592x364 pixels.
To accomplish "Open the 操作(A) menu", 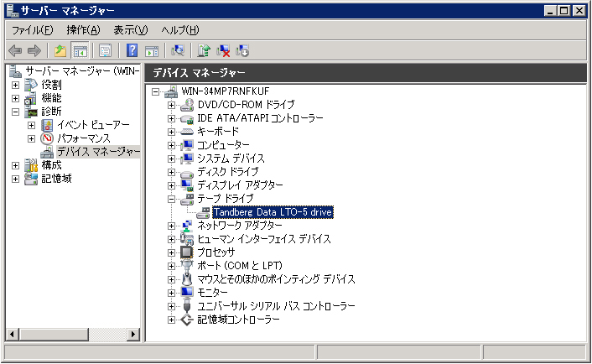I will point(83,30).
